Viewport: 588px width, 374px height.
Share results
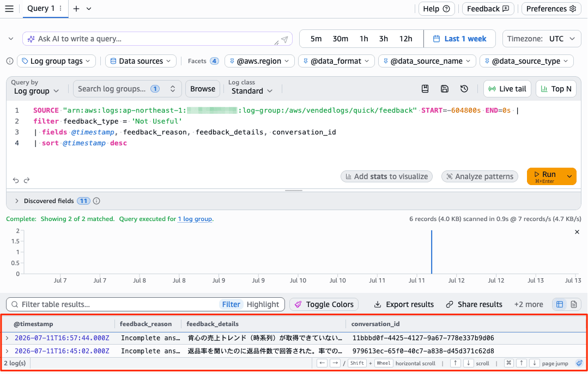[474, 304]
